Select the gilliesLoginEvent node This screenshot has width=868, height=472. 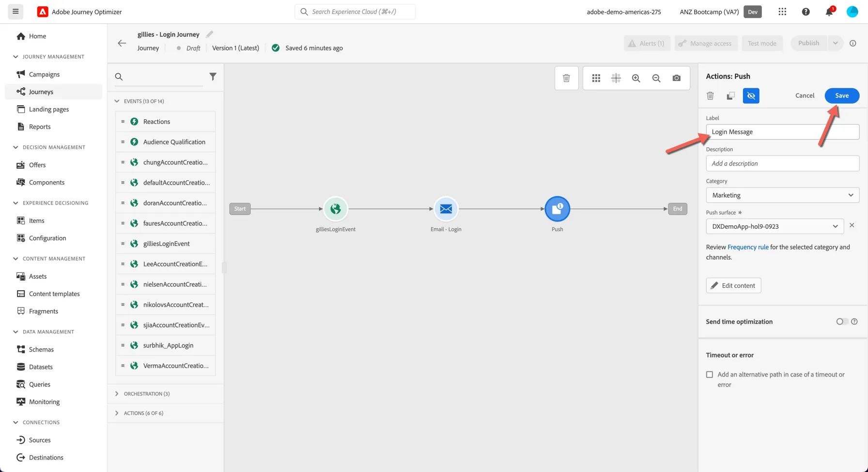pyautogui.click(x=336, y=209)
